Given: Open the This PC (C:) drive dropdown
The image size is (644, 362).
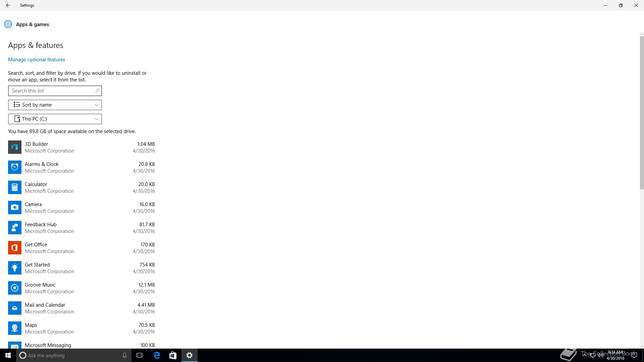Looking at the screenshot, I should (x=55, y=119).
